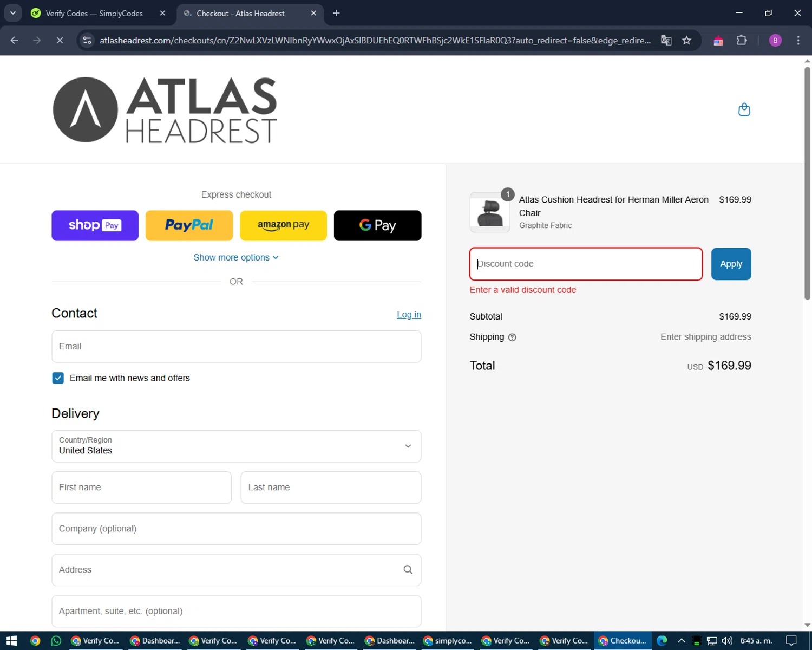This screenshot has width=812, height=650.
Task: Open the shopping bag cart icon
Action: pyautogui.click(x=744, y=109)
